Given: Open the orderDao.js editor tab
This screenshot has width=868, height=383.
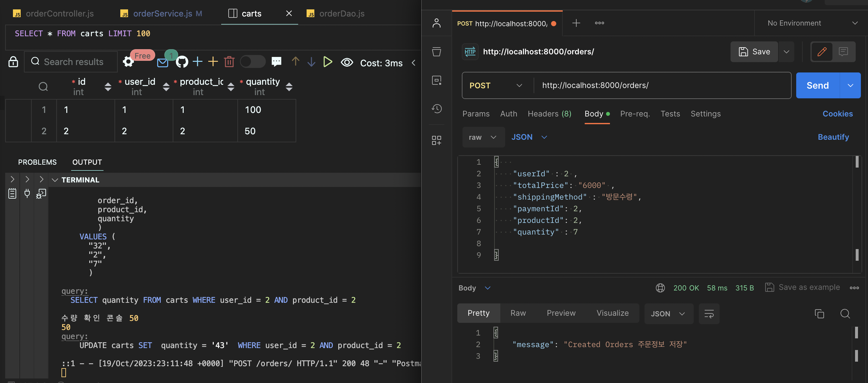Looking at the screenshot, I should point(341,14).
